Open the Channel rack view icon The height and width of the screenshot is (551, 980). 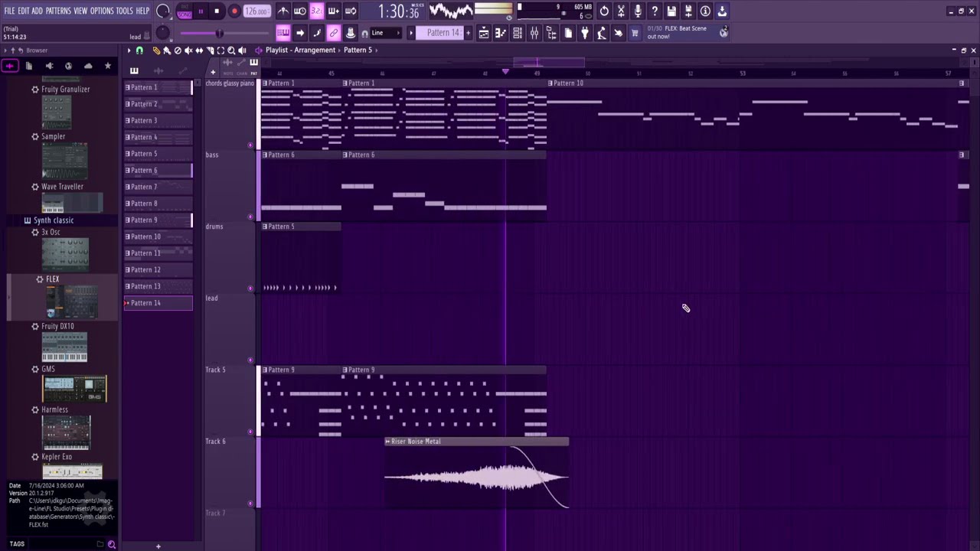[x=518, y=33]
